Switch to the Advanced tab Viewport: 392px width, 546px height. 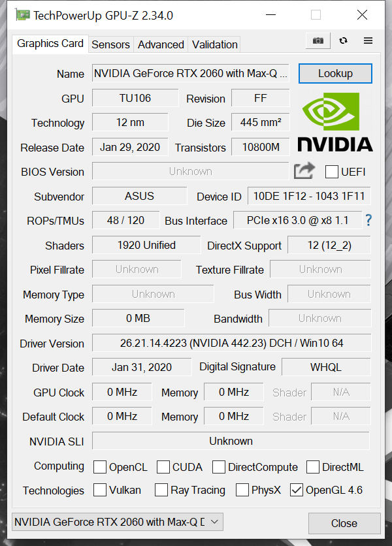point(161,44)
